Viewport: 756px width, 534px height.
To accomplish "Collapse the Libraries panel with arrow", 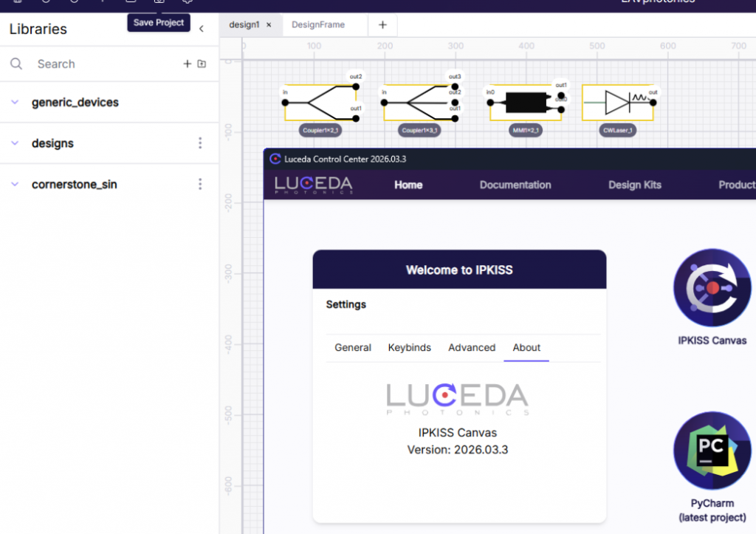I will point(202,29).
